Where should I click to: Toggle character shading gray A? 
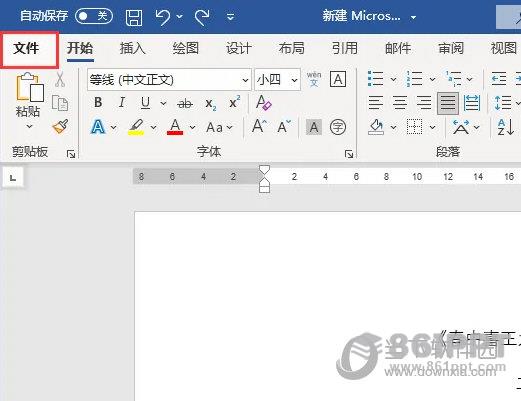tap(314, 127)
